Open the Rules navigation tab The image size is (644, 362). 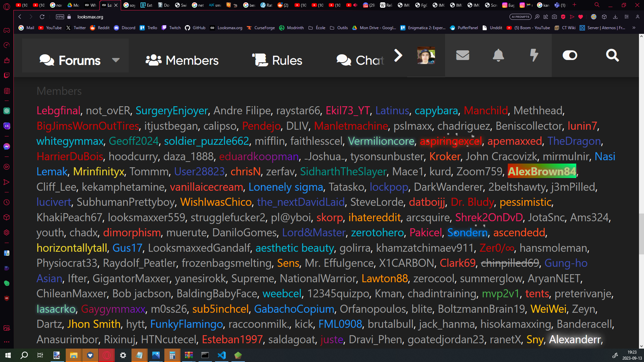coord(277,60)
